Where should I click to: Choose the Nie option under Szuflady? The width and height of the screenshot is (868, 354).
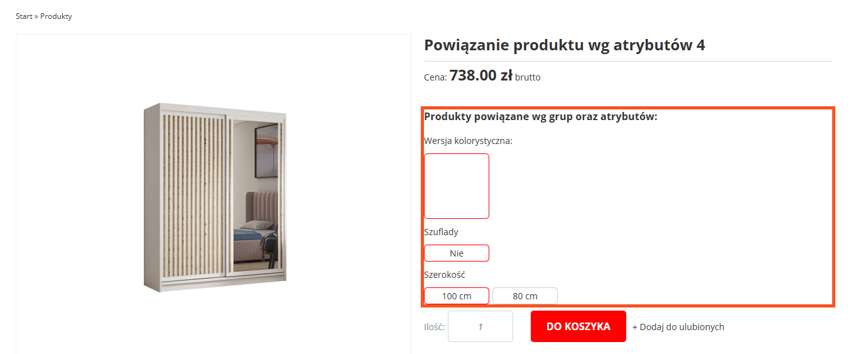457,253
